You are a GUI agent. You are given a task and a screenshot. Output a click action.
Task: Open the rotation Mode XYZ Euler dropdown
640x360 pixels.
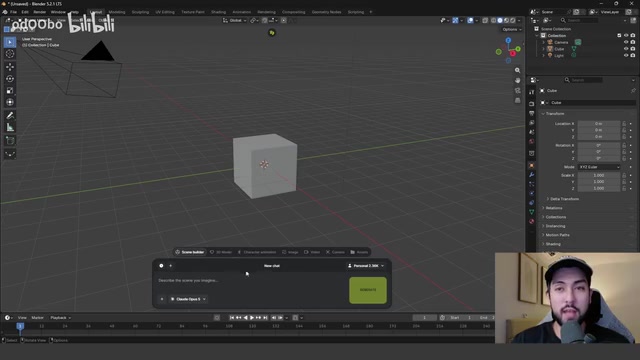(x=599, y=167)
